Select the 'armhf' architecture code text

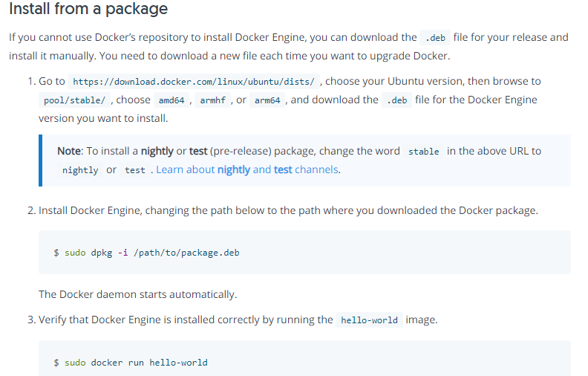(x=212, y=100)
